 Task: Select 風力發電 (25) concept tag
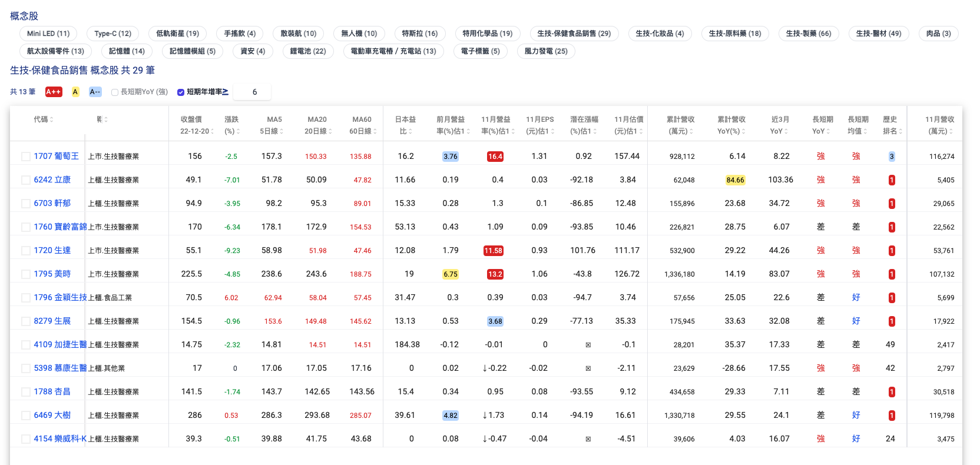(x=546, y=51)
